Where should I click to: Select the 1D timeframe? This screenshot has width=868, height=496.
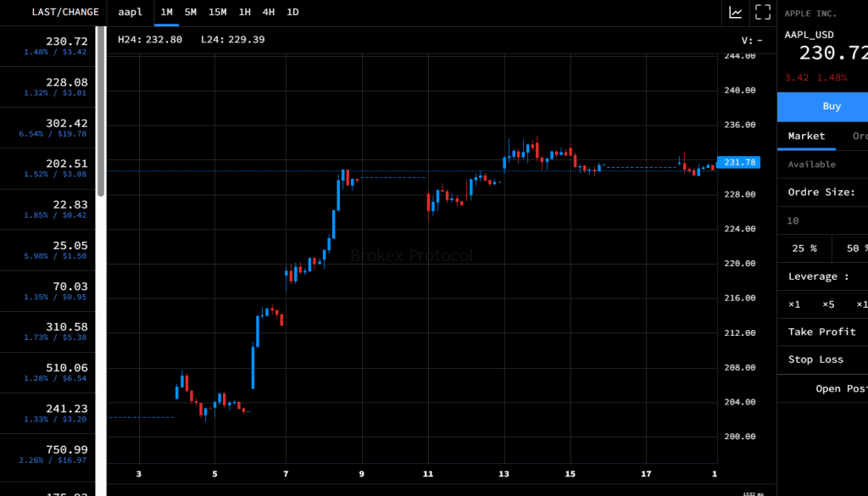(292, 12)
